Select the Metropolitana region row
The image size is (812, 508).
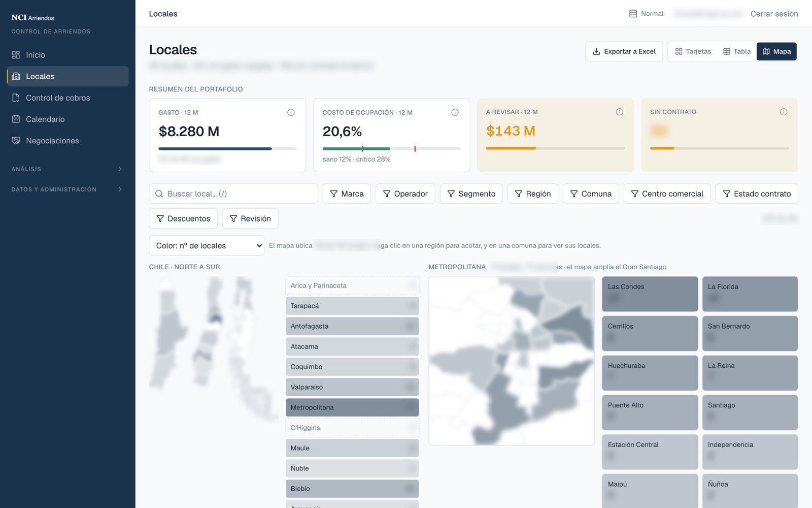[352, 407]
